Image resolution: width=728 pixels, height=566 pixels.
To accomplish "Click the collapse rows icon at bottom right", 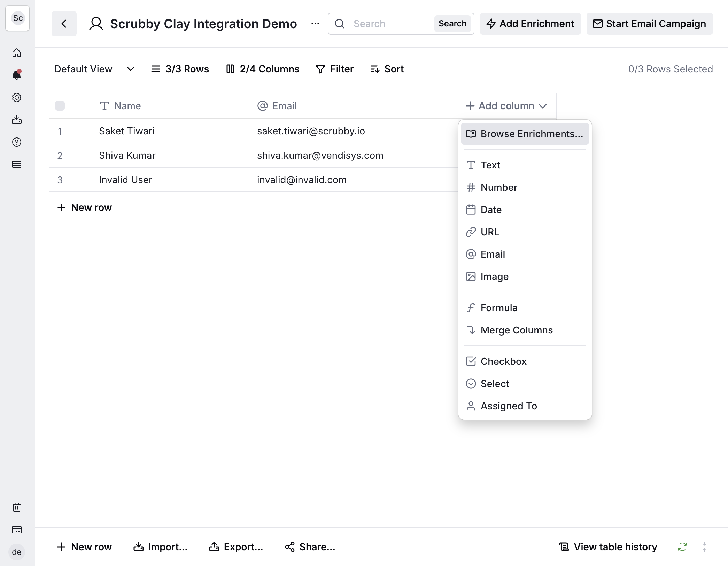I will [x=704, y=547].
